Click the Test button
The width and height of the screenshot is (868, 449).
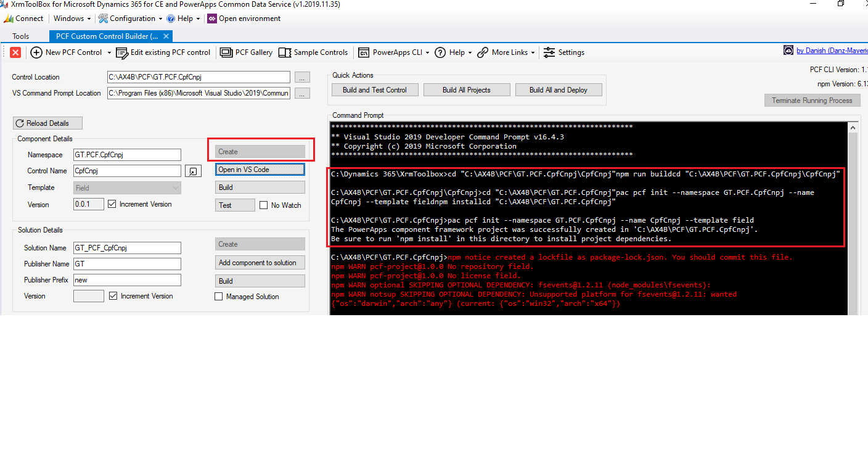(x=235, y=205)
